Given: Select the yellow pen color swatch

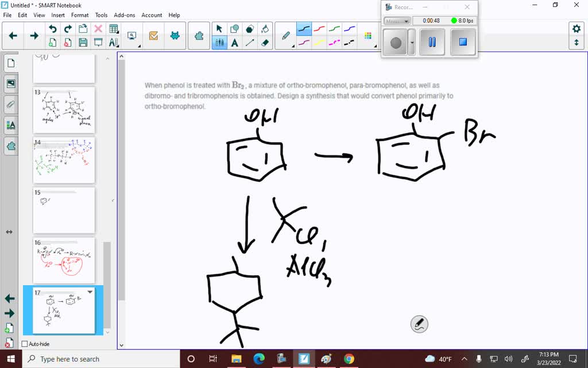Looking at the screenshot, I should pyautogui.click(x=320, y=41).
